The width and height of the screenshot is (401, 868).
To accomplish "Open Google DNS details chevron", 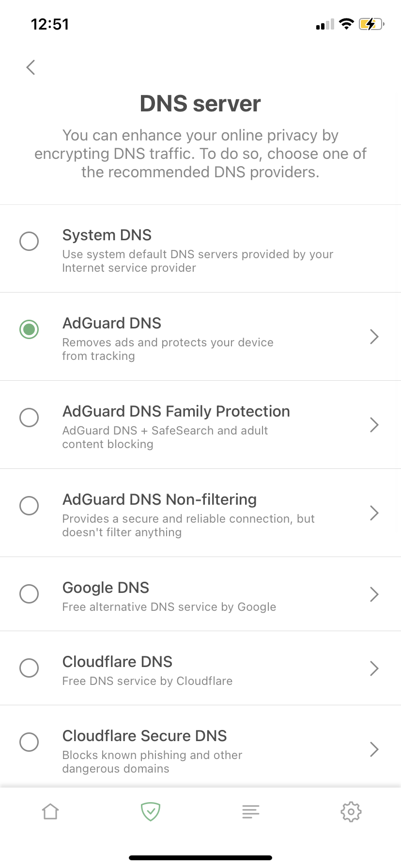I will (374, 594).
